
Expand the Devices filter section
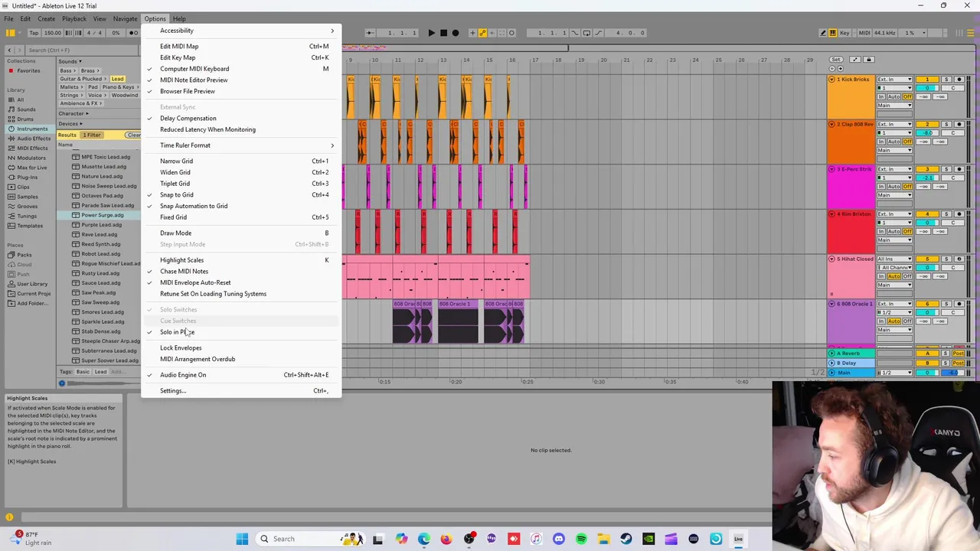(x=70, y=123)
